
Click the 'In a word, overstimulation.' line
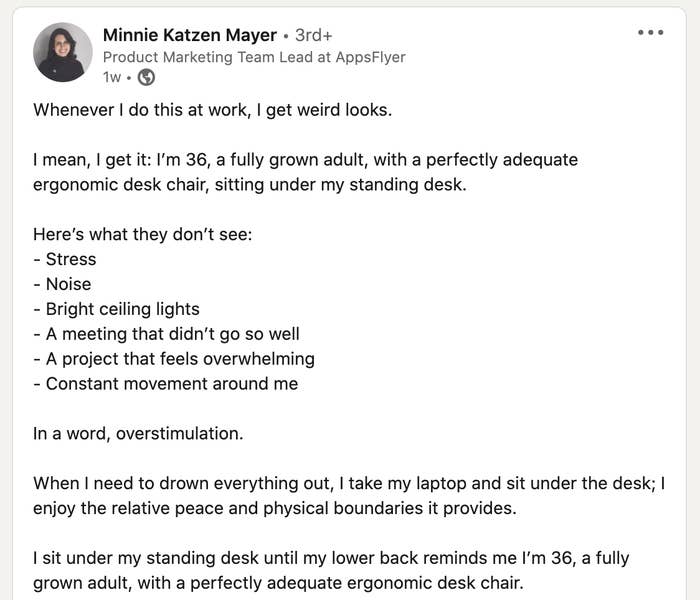pyautogui.click(x=138, y=433)
